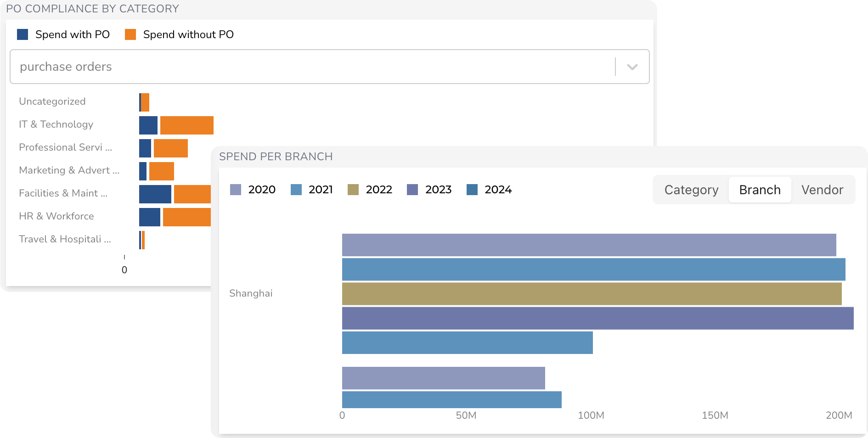Screen dimensions: 868x438
Task: Click the IT & Technology category label
Action: click(56, 124)
